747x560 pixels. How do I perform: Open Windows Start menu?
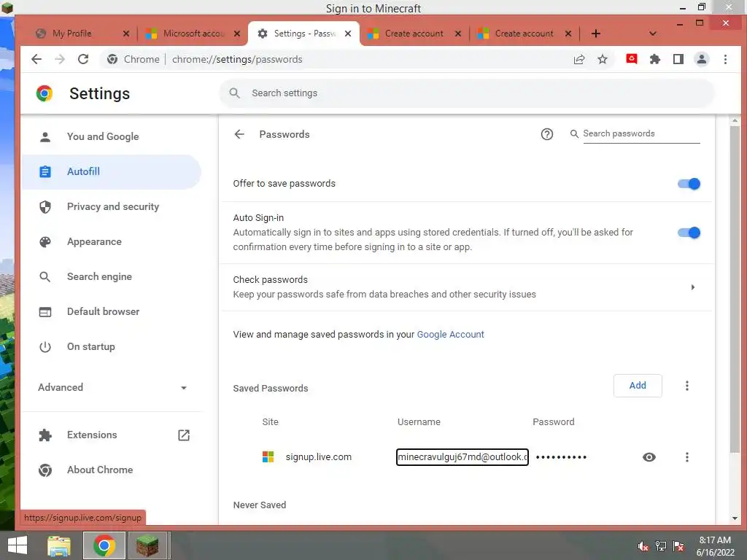coord(18,545)
